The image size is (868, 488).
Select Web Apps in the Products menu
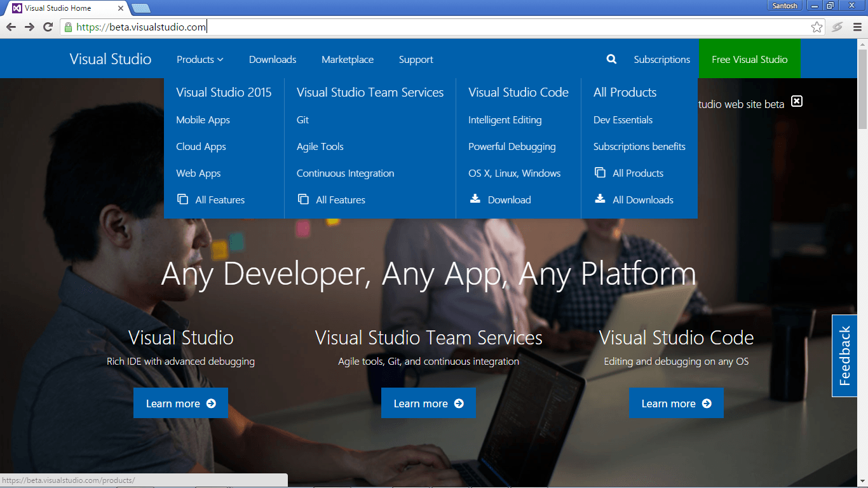tap(198, 173)
